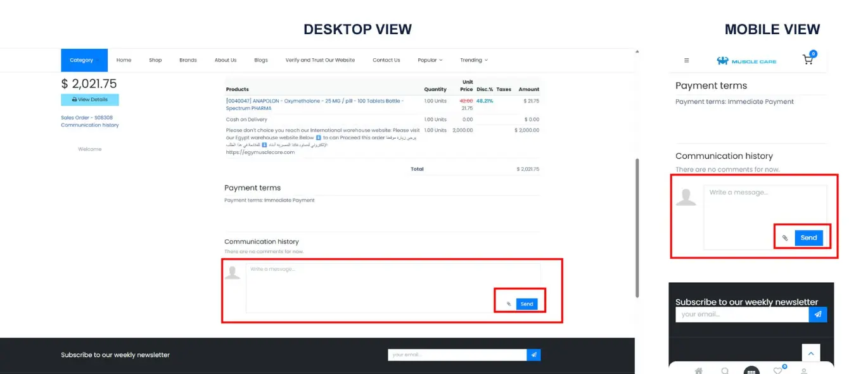Expand the Popular dropdown menu

point(430,60)
